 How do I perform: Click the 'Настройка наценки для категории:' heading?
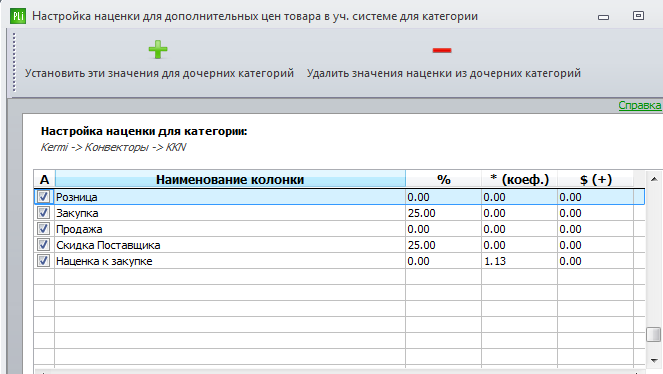pos(144,131)
